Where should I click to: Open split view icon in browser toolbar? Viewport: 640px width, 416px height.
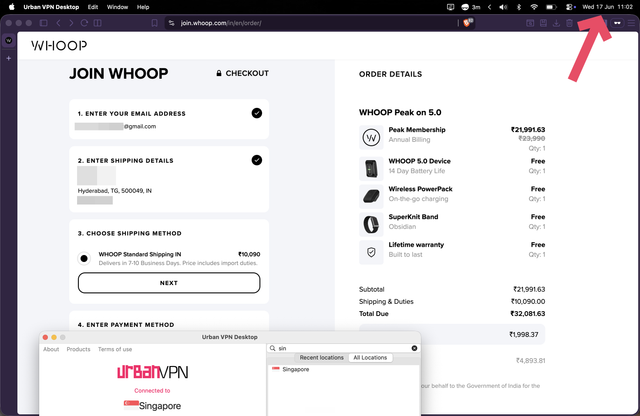(98, 23)
